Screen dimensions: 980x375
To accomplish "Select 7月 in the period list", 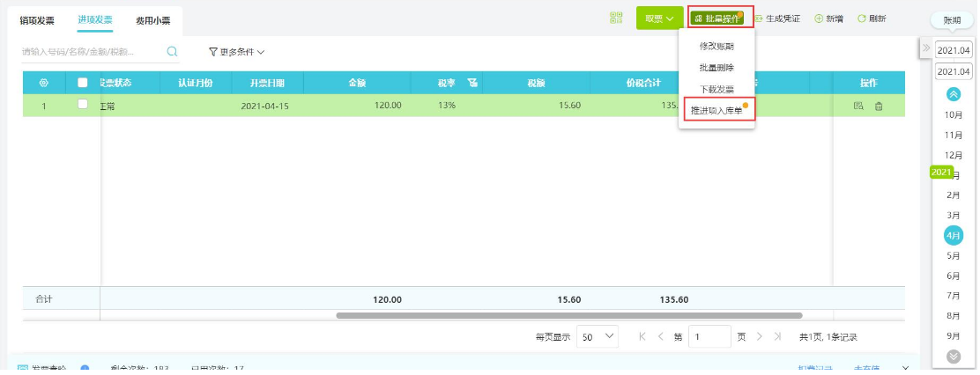I will pos(954,296).
